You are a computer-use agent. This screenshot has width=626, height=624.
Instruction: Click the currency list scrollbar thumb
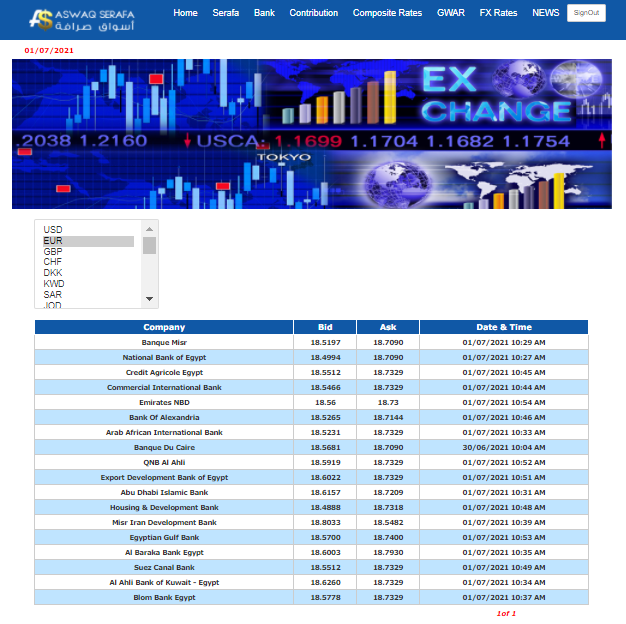[x=149, y=246]
